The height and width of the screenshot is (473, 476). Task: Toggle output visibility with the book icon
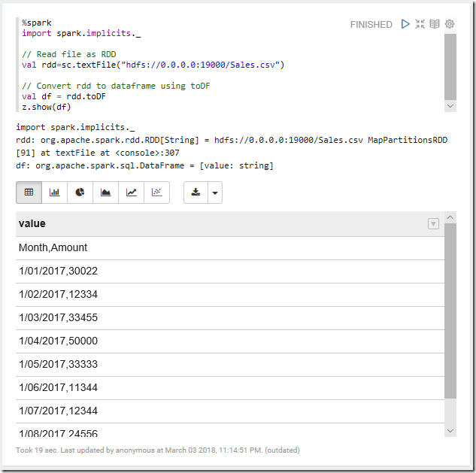click(x=435, y=24)
